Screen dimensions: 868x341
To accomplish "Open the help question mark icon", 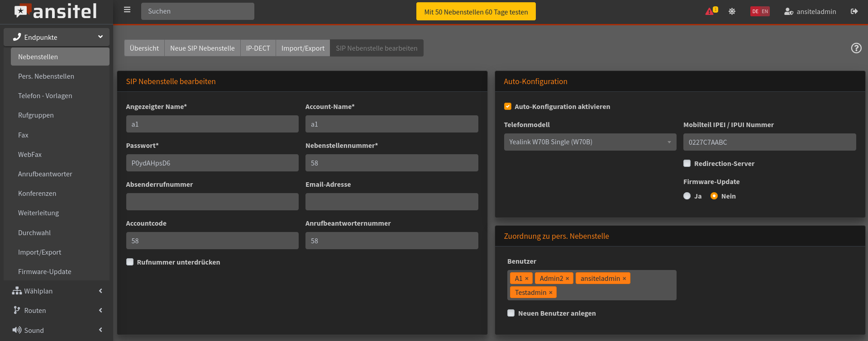I will pos(856,48).
